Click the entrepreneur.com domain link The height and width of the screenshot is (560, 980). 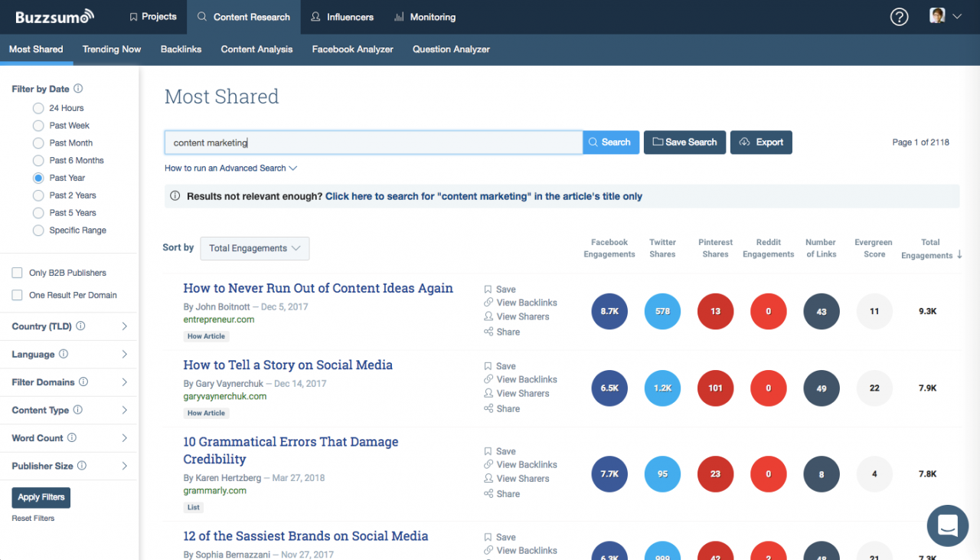click(x=219, y=319)
